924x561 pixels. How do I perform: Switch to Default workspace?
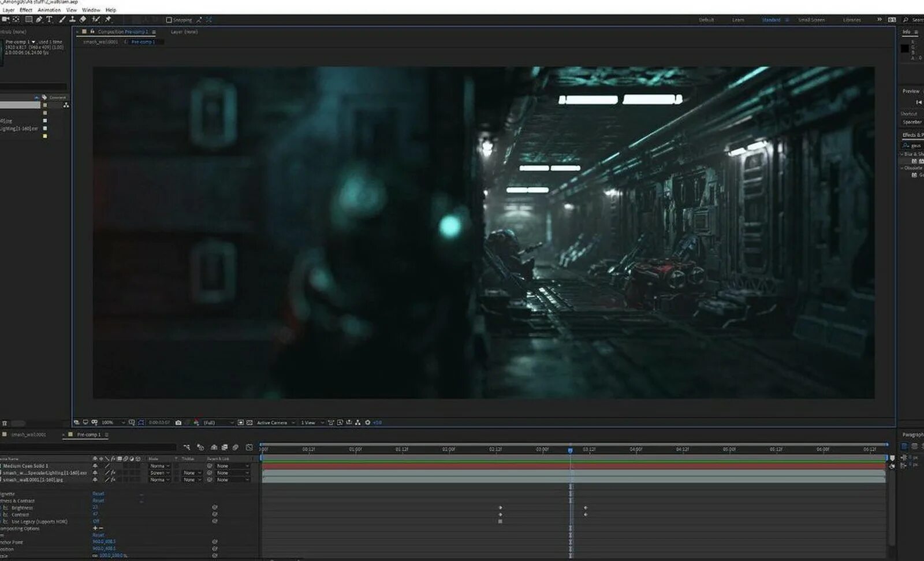[706, 20]
